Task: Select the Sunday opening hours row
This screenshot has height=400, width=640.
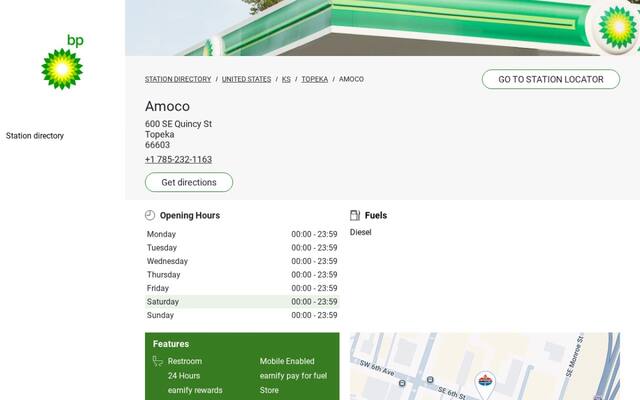Action: (242, 315)
